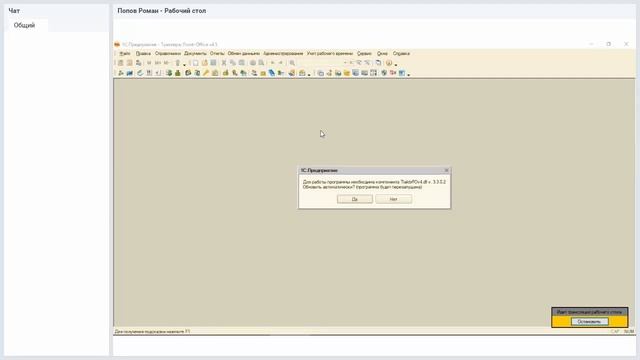
Task: Select the Общий chat tab
Action: (x=24, y=25)
